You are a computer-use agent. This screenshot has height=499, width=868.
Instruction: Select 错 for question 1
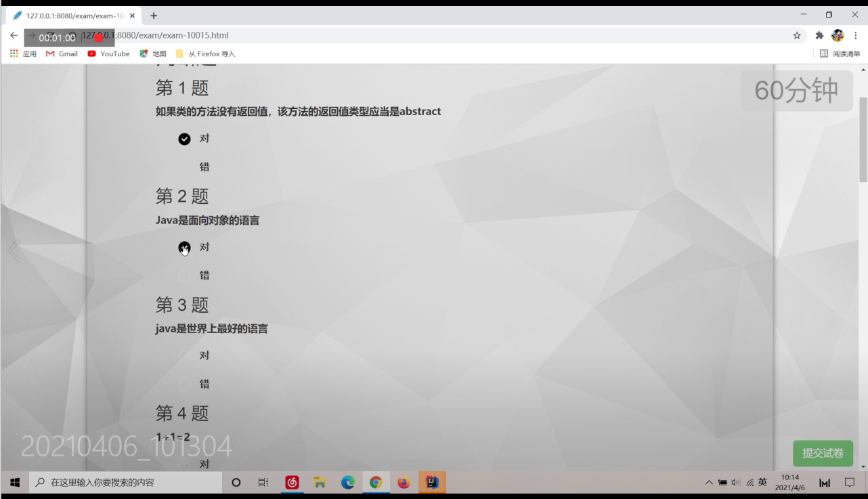point(184,167)
